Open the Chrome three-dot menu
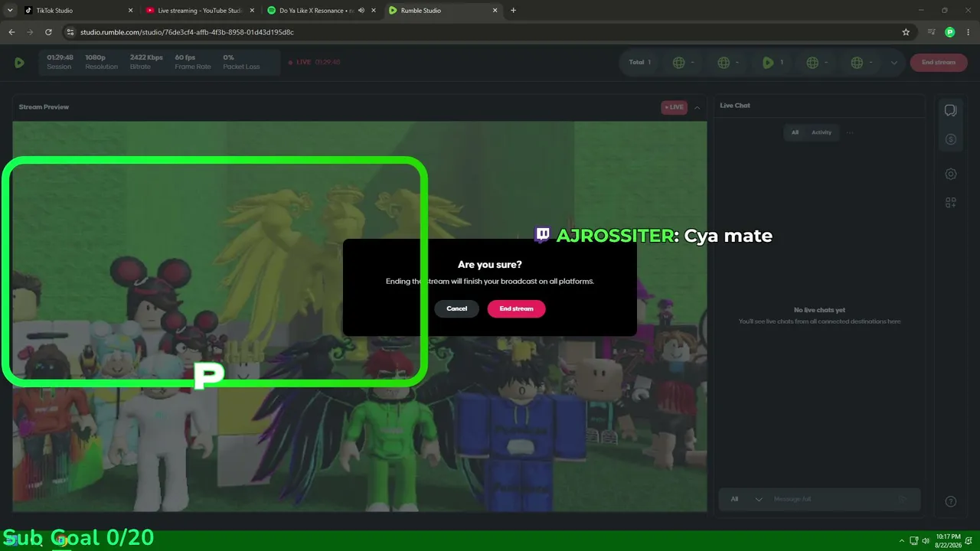980x551 pixels. point(968,32)
